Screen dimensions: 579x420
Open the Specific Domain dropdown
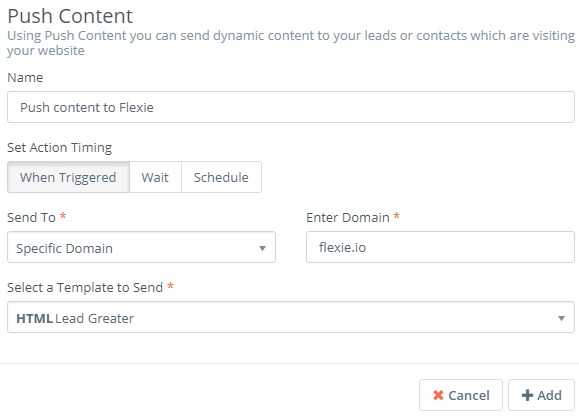(141, 247)
